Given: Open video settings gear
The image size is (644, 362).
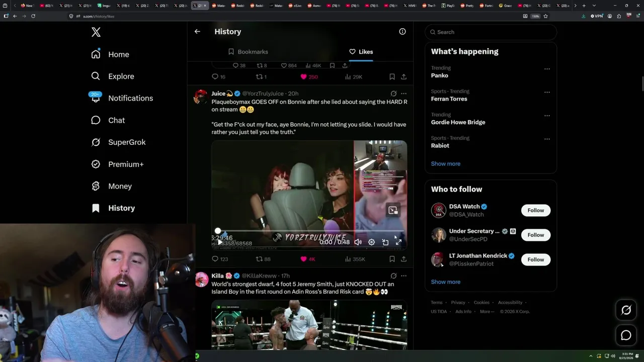Looking at the screenshot, I should point(371,242).
